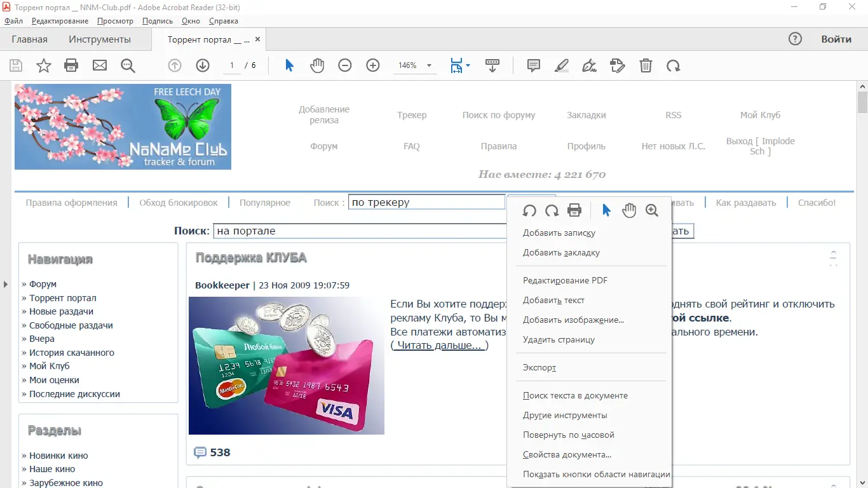Zoom out with the minus icon
Viewport: 868px width, 488px height.
click(345, 65)
